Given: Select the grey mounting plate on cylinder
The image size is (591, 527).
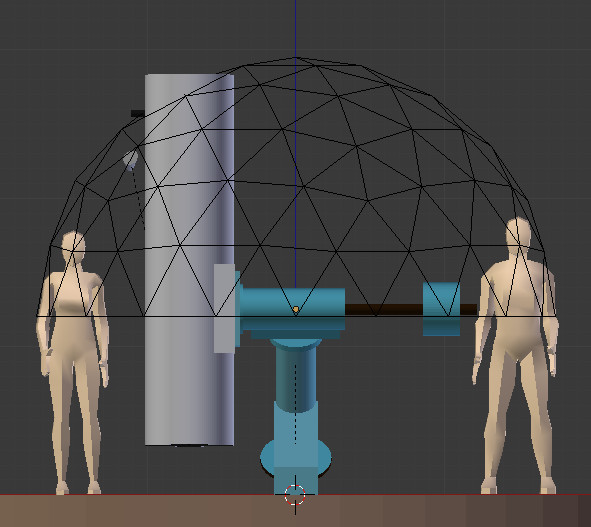Looking at the screenshot, I should (x=224, y=308).
